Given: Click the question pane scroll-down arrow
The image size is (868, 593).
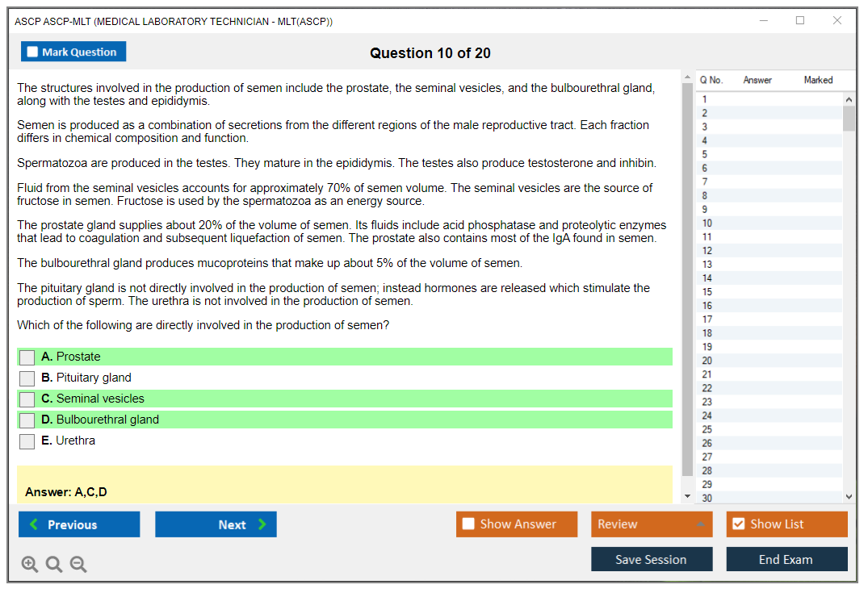Looking at the screenshot, I should (687, 495).
